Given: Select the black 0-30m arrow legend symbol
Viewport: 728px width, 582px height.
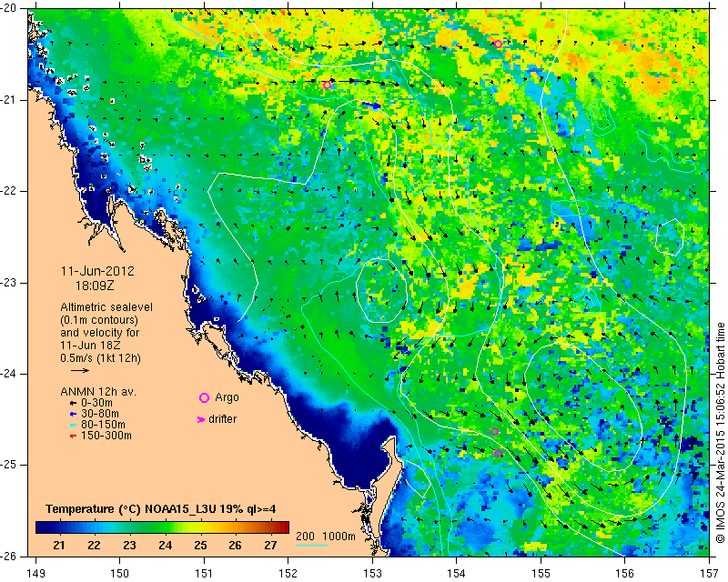Looking at the screenshot, I should click(73, 403).
